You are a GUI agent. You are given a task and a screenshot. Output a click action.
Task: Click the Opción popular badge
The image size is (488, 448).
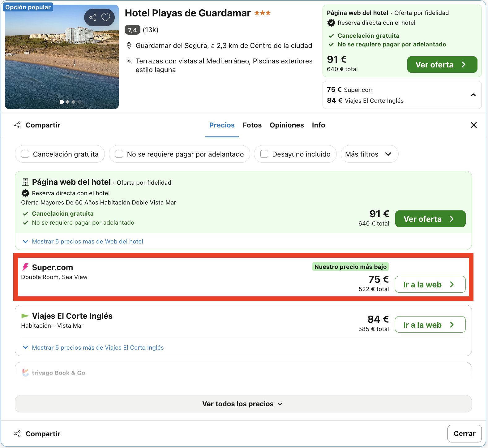(x=28, y=7)
